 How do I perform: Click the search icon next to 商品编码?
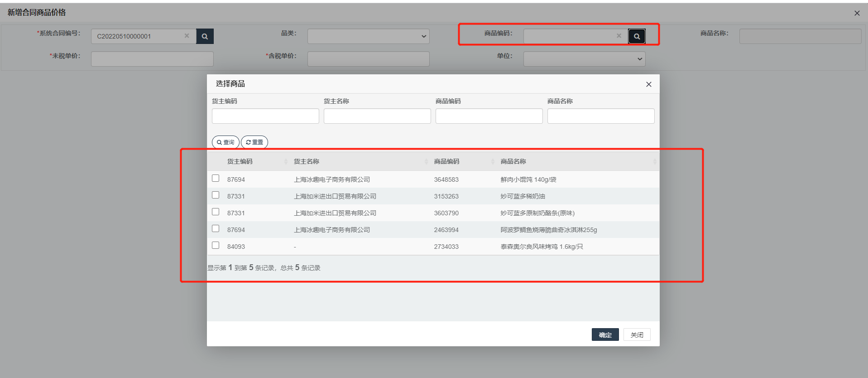[x=637, y=36]
